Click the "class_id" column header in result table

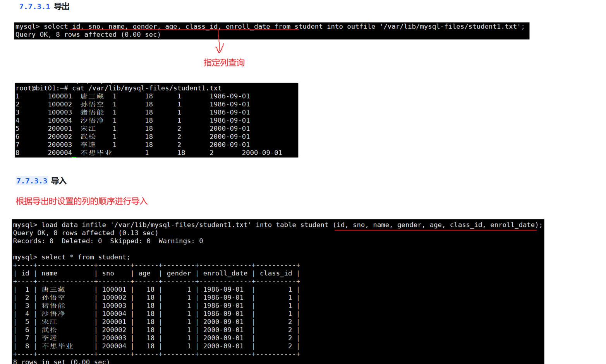pyautogui.click(x=276, y=273)
